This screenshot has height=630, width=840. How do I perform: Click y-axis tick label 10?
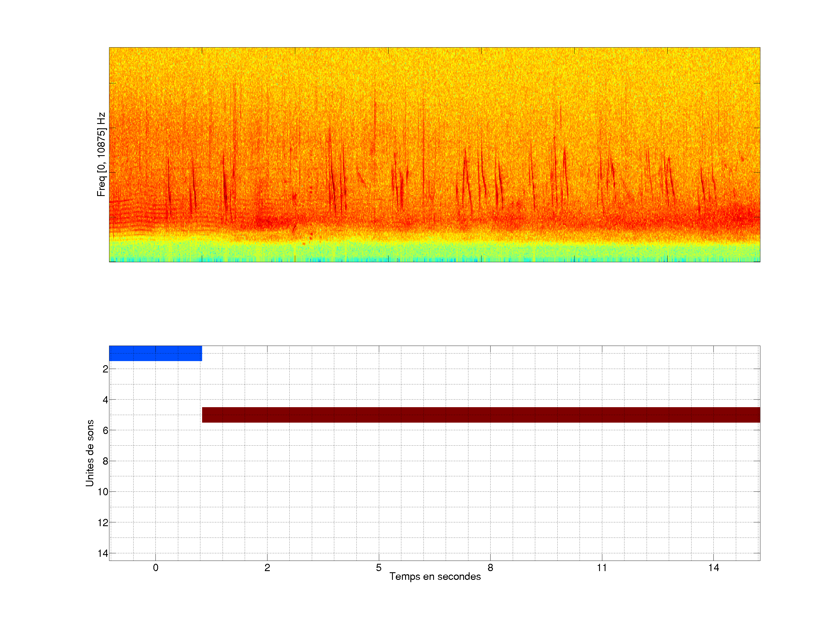pyautogui.click(x=103, y=492)
